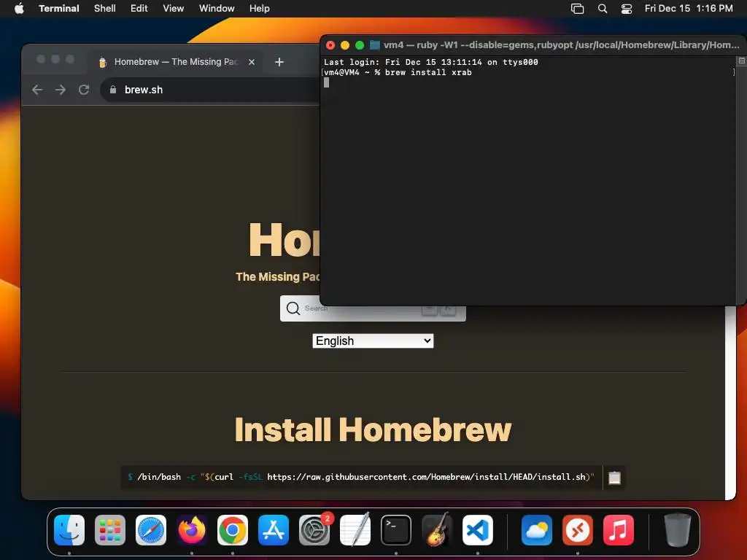Click the Terminal scrollbar top marker

click(742, 61)
